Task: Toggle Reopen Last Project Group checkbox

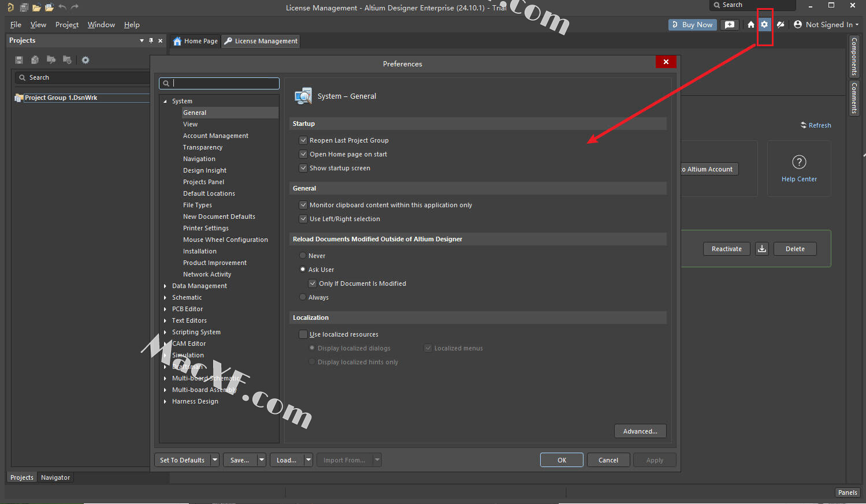Action: [303, 140]
